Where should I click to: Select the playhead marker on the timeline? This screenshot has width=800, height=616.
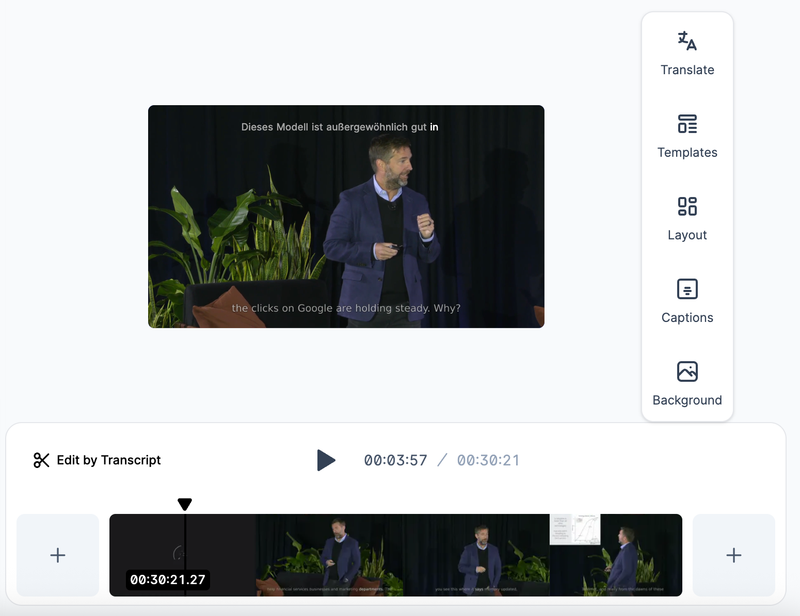point(185,506)
